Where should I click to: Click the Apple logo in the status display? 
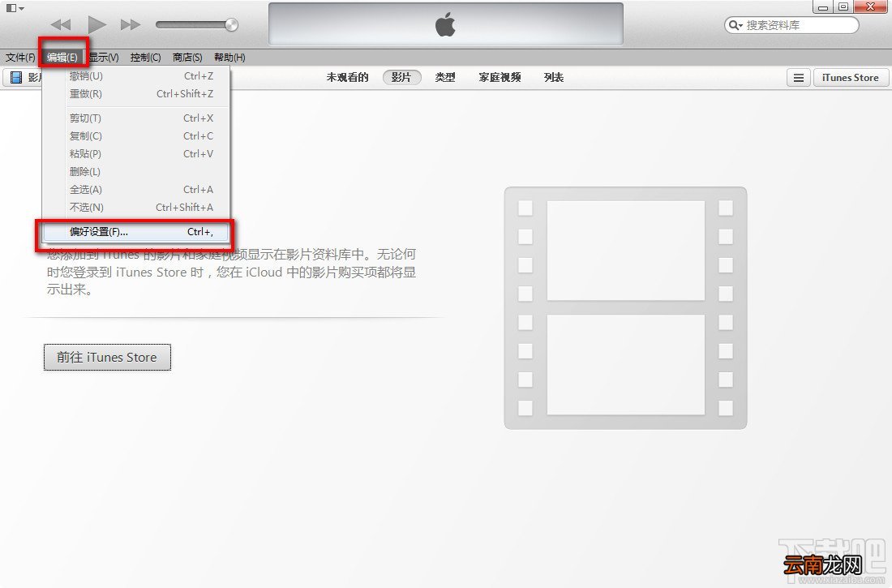[x=445, y=25]
